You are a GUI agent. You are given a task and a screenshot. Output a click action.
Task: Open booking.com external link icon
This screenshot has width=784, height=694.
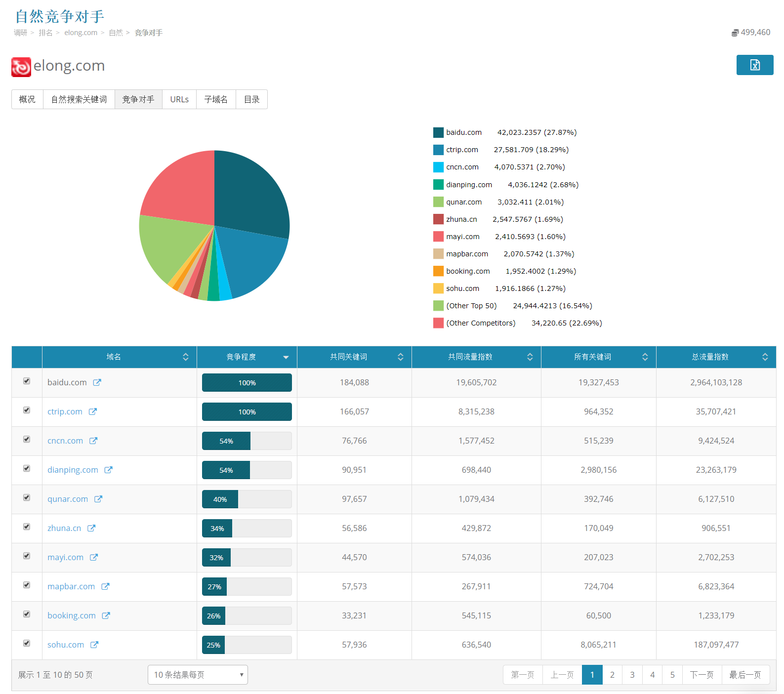click(x=106, y=615)
